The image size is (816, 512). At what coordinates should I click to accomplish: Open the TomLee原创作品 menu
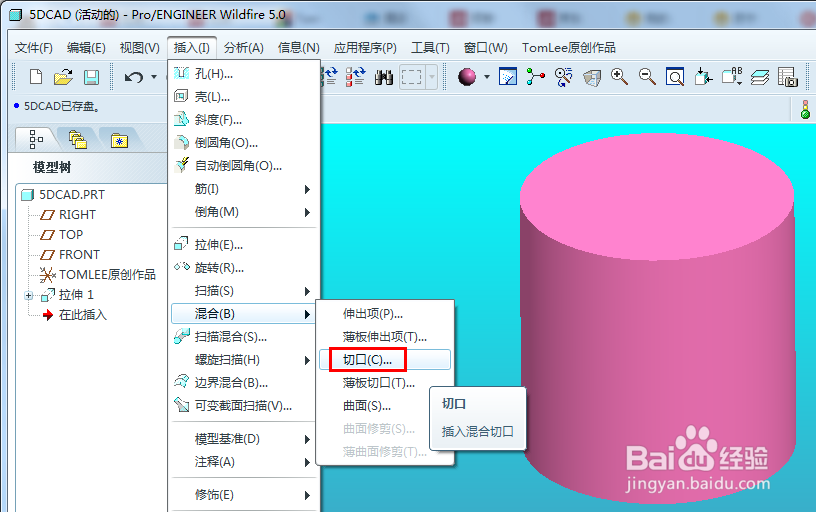[x=569, y=48]
